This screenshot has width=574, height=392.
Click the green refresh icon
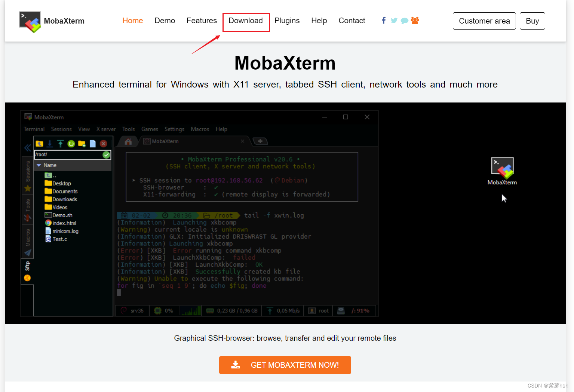point(71,144)
